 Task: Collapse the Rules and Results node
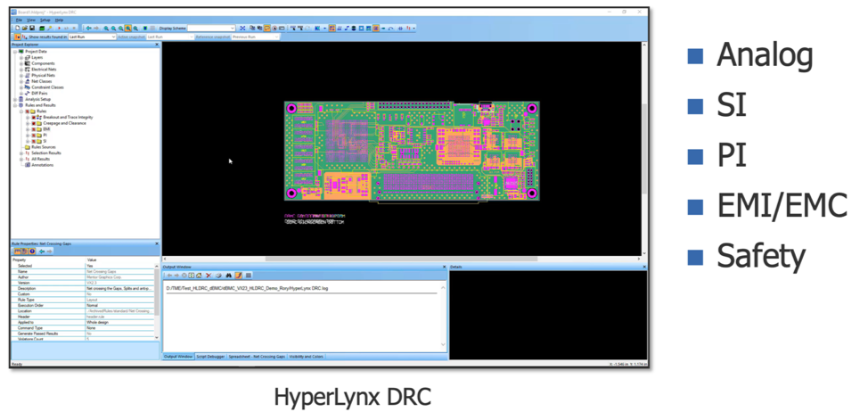click(x=15, y=105)
